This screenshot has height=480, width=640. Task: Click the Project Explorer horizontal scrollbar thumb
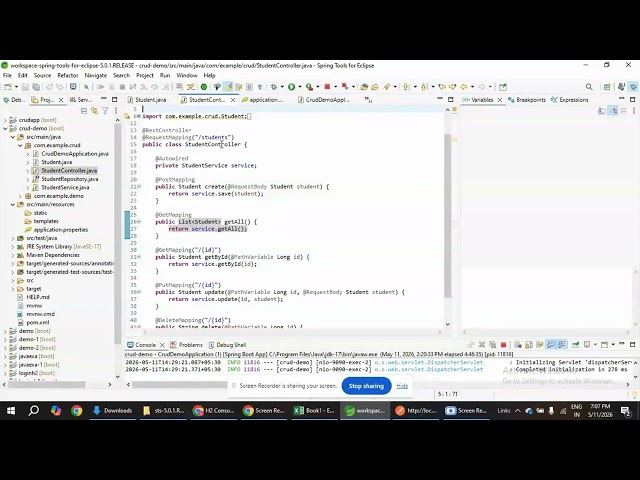tap(46, 384)
